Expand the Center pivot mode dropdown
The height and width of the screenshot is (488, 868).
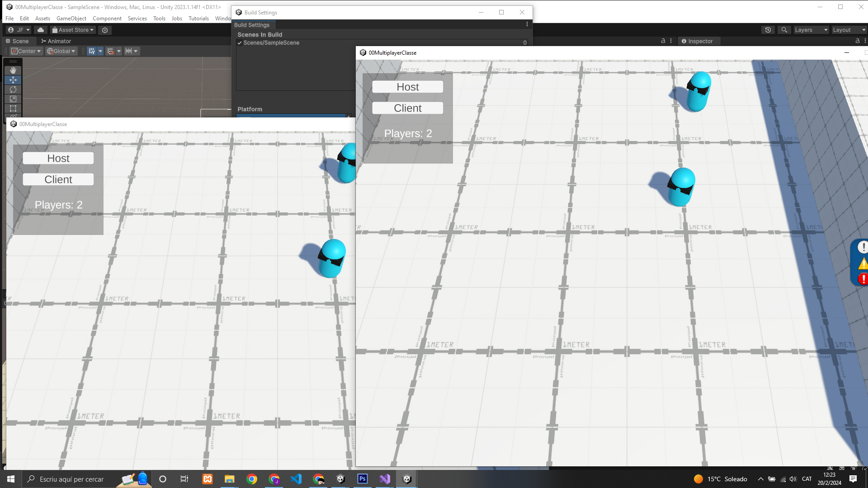26,51
